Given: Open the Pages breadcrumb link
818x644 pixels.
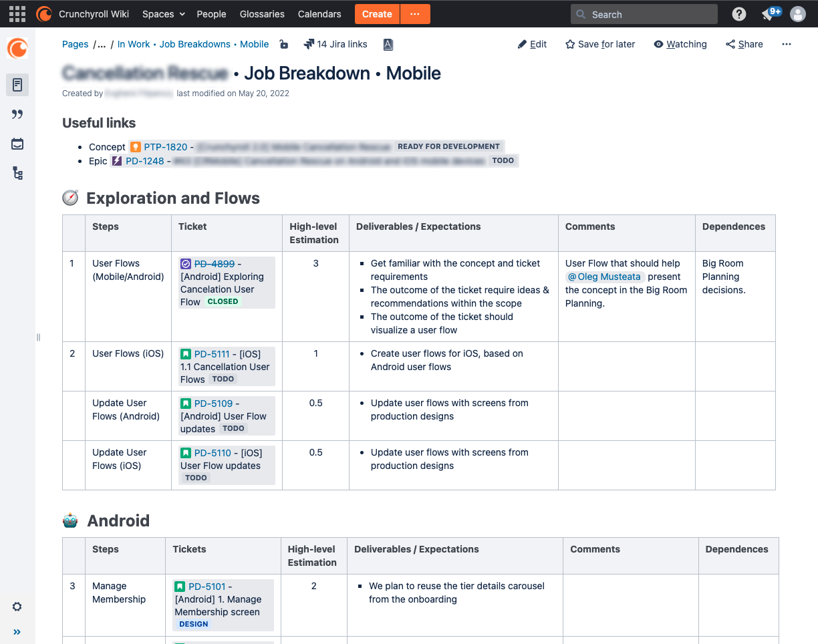Looking at the screenshot, I should [75, 44].
